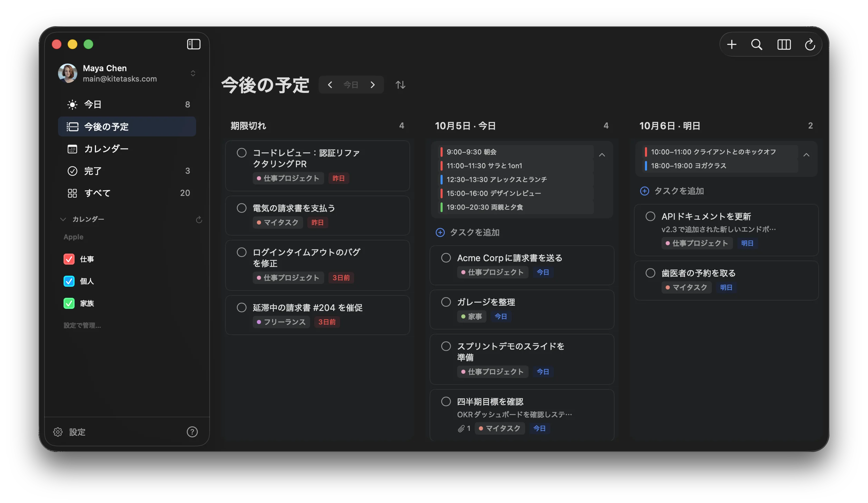Click the 9:00–9:30 朝会 event
Image resolution: width=868 pixels, height=503 pixels.
(x=517, y=152)
